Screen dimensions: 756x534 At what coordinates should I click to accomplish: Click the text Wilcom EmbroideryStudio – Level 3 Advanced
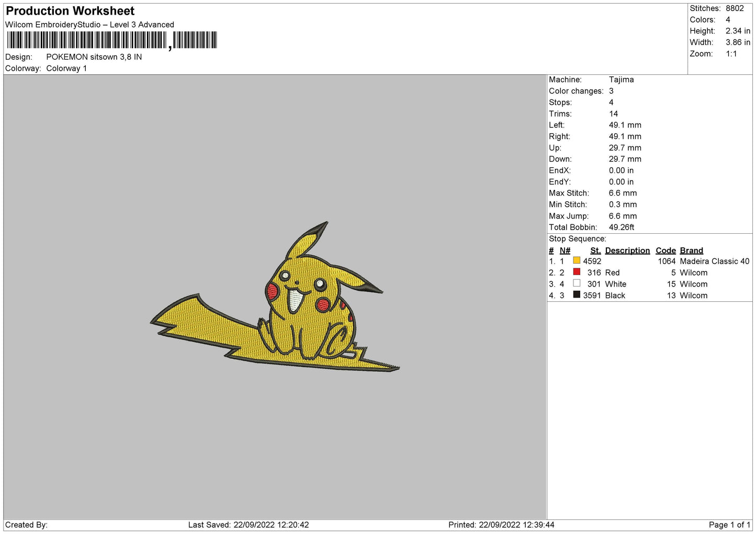(89, 25)
